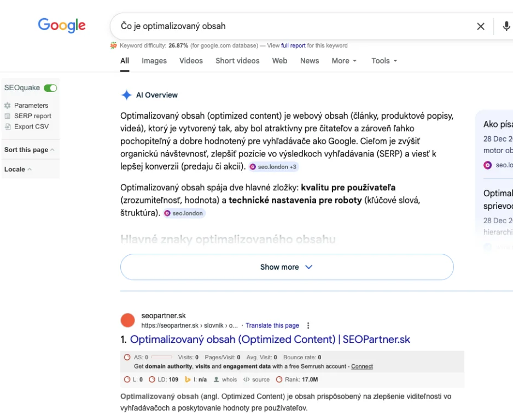Screen dimensions: 513x420
Task: Open the Tools dropdown
Action: [x=384, y=61]
